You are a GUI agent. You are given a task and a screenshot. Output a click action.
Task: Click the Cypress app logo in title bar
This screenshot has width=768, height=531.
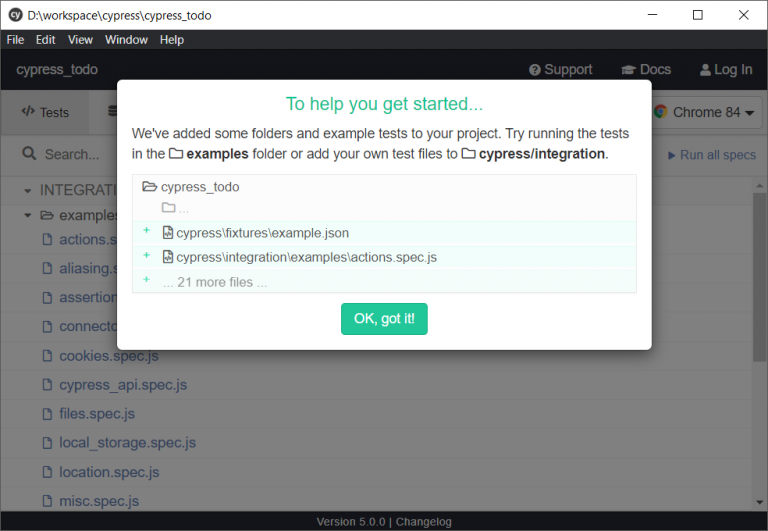(x=15, y=15)
